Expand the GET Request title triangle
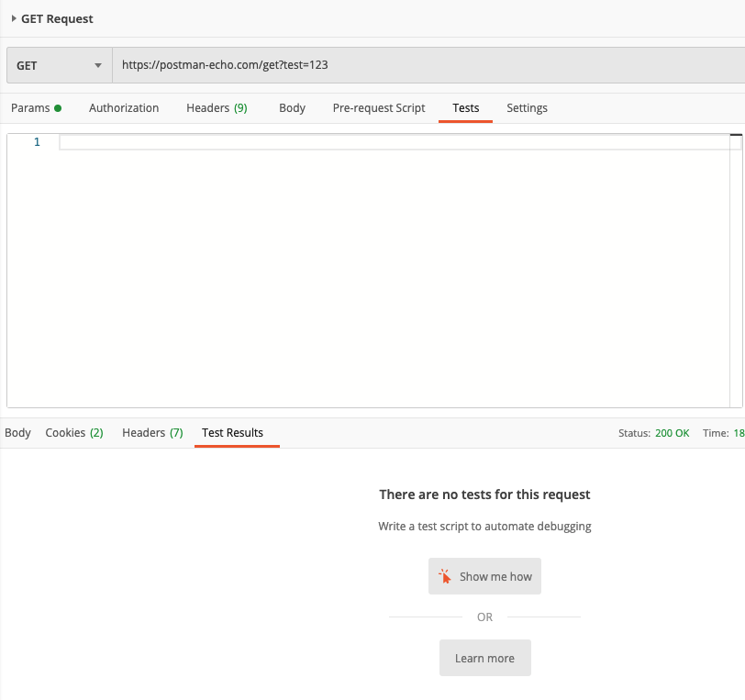Viewport: 745px width, 700px height. [14, 18]
